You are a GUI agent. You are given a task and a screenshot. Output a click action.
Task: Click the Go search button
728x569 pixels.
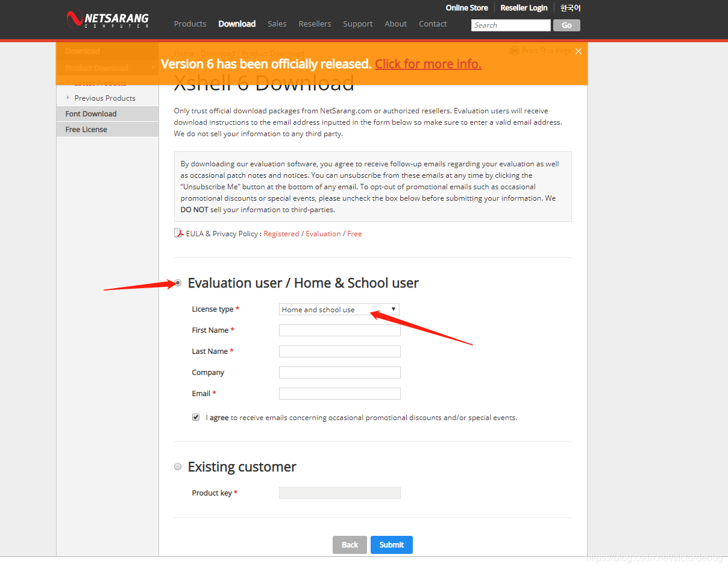pyautogui.click(x=566, y=25)
